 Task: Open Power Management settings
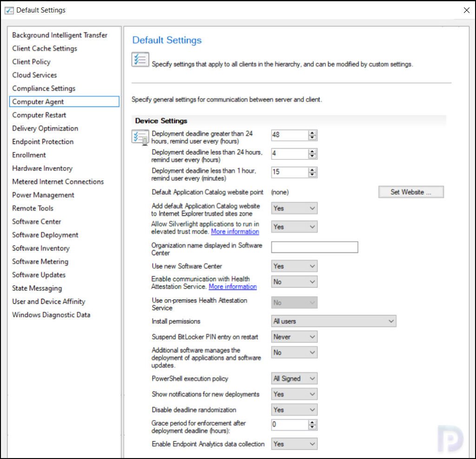pos(43,195)
